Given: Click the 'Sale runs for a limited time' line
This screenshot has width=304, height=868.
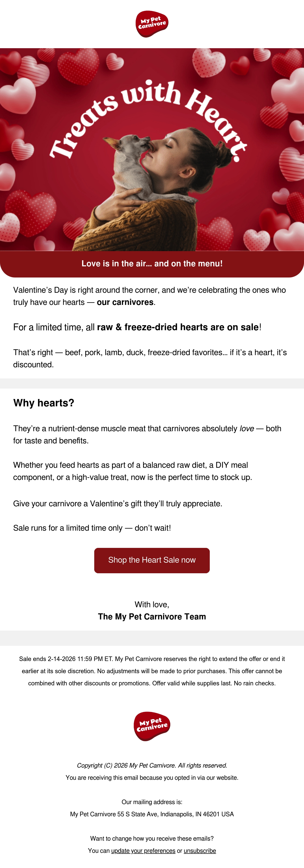Looking at the screenshot, I should pos(92,528).
